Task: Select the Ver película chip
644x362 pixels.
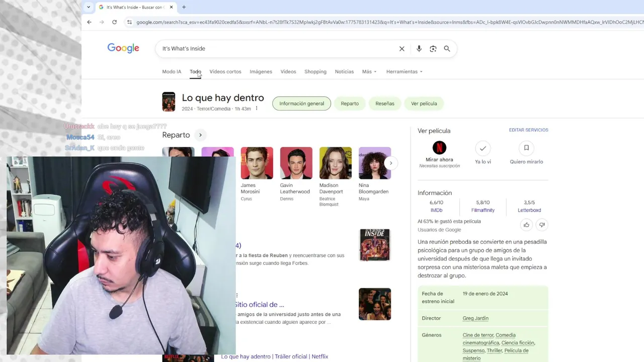Action: click(424, 104)
